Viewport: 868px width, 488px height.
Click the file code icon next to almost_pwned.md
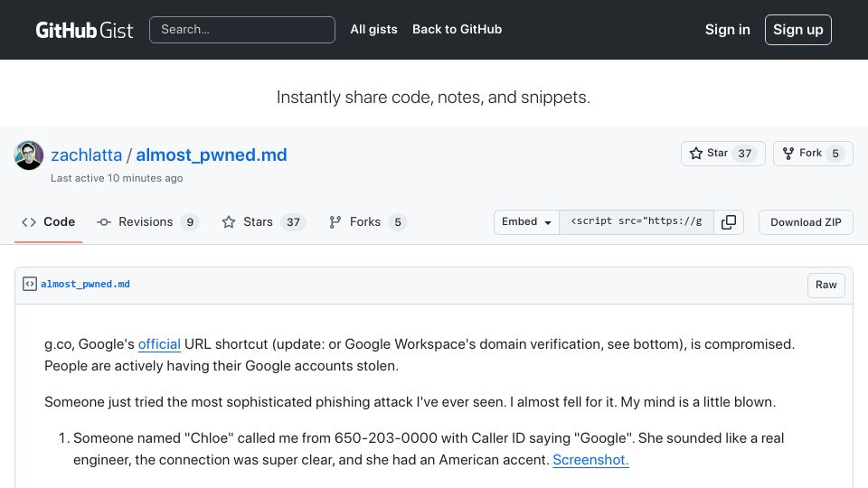[29, 284]
